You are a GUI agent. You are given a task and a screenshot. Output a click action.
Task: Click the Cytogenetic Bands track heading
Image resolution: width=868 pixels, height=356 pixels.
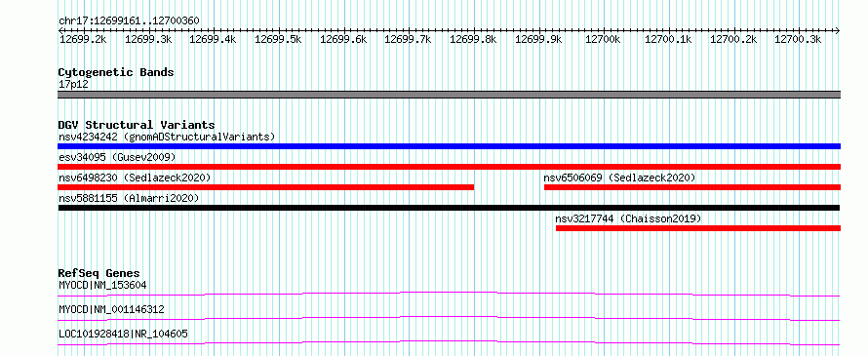(116, 72)
